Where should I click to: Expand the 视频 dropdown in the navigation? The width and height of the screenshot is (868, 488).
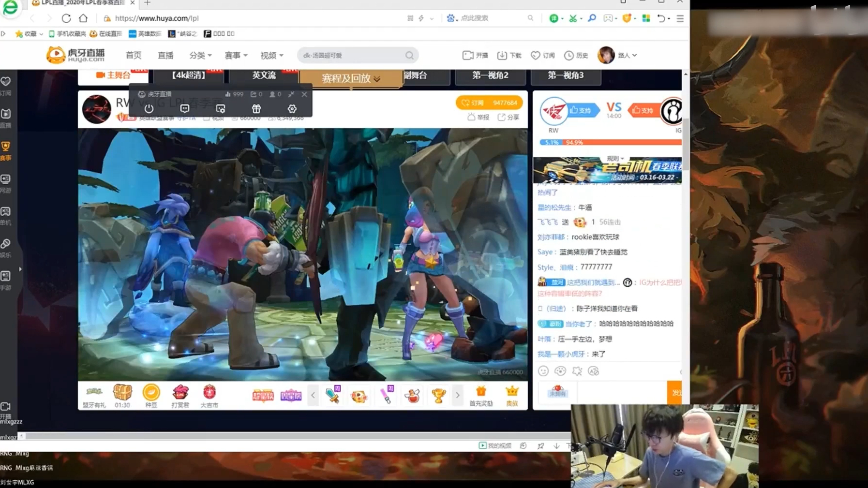(272, 55)
